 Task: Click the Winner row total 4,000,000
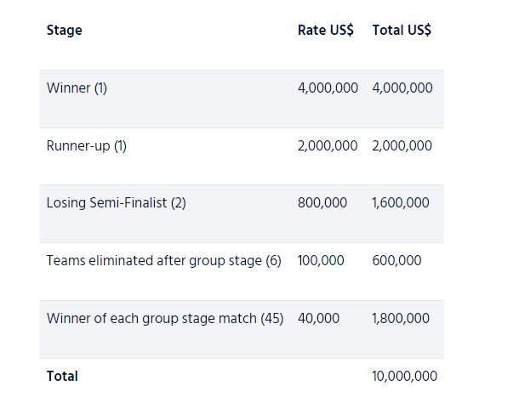click(402, 88)
